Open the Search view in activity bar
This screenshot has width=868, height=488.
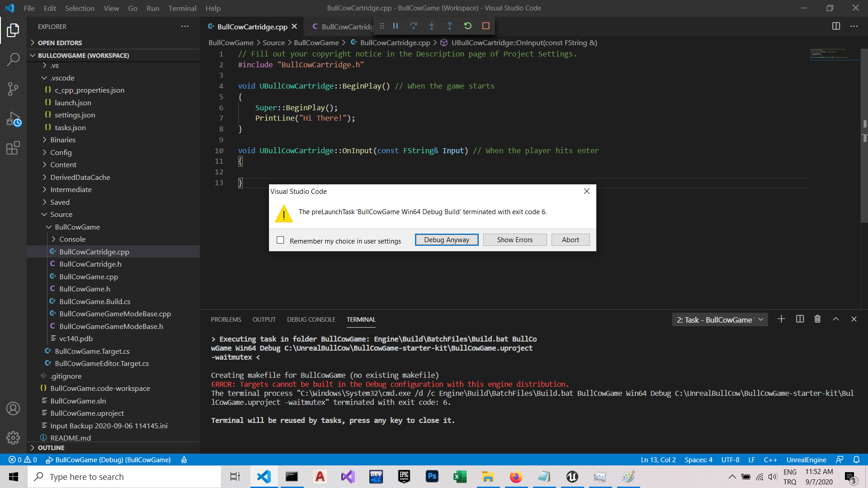tap(13, 60)
